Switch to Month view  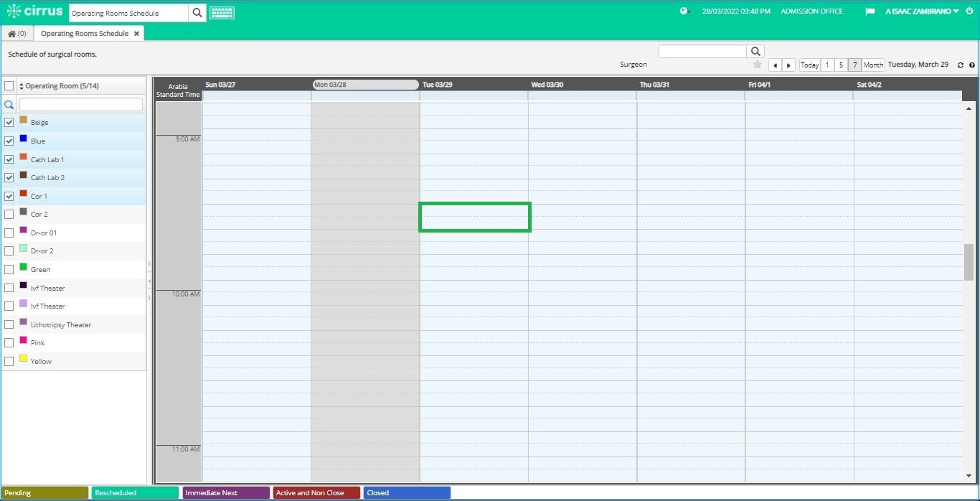click(x=873, y=65)
